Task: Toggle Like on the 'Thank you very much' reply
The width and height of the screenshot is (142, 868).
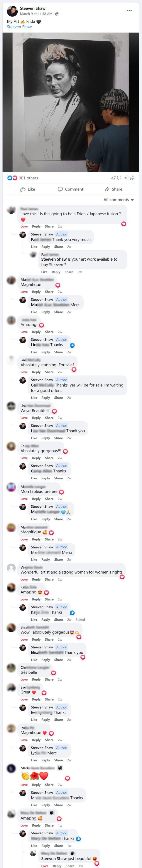Action: (34, 247)
